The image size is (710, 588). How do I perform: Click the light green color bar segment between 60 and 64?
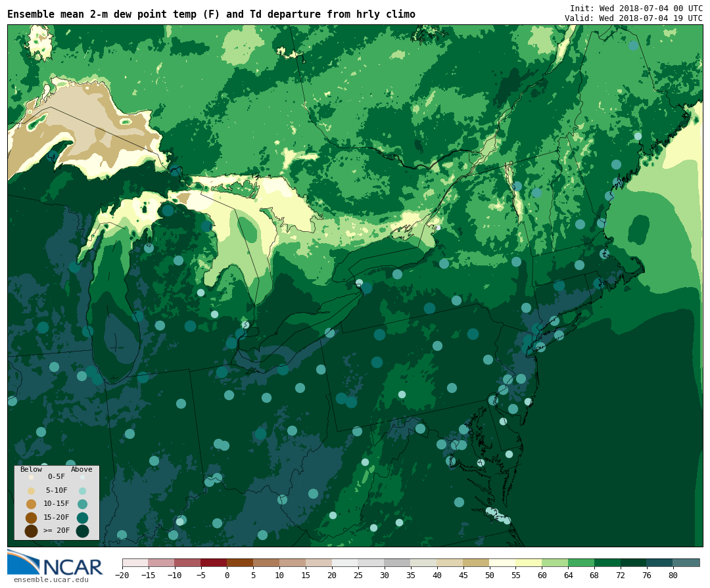(555, 562)
